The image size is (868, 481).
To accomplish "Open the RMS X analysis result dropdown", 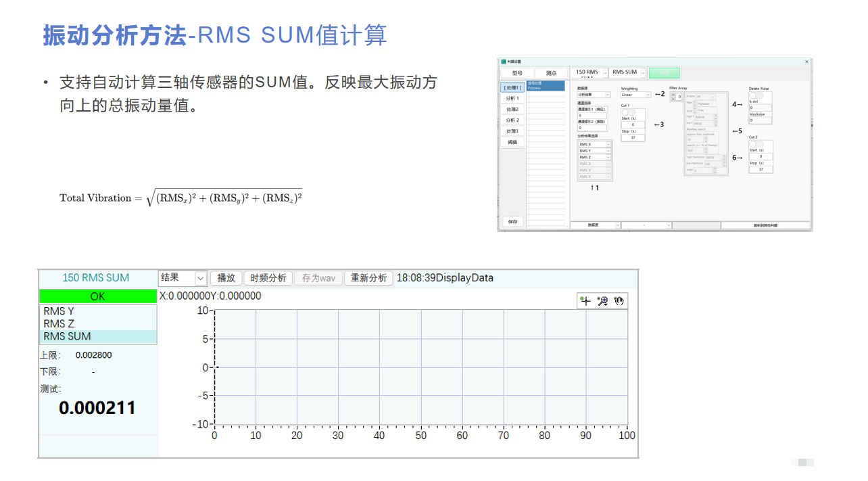I will tap(594, 144).
